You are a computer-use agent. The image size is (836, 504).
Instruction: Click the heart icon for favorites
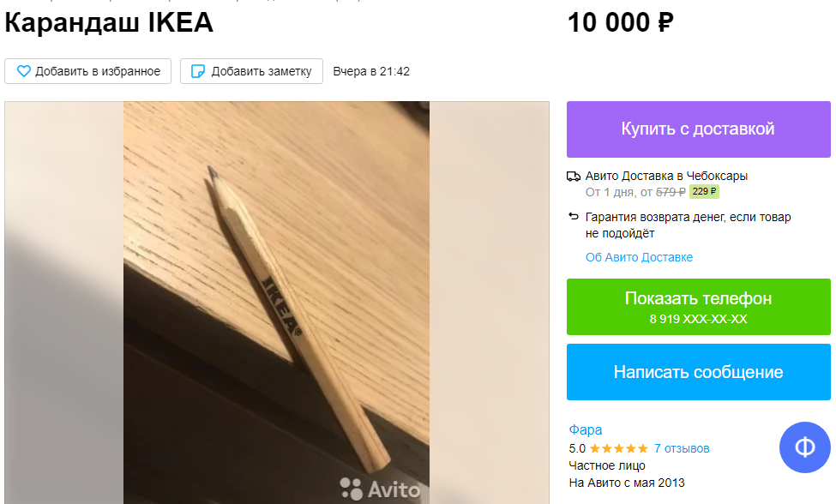point(23,71)
